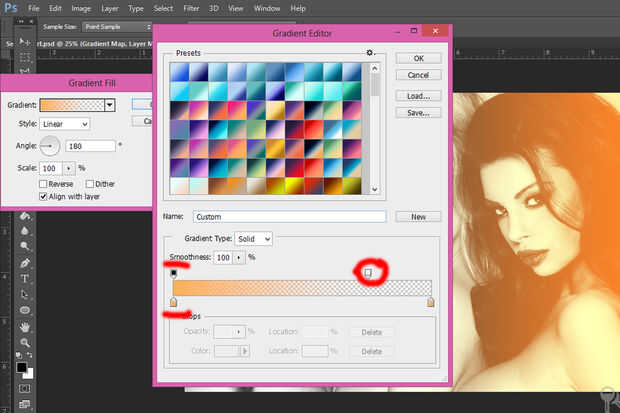Select the left black opacity stop
The width and height of the screenshot is (620, 413).
pyautogui.click(x=174, y=273)
